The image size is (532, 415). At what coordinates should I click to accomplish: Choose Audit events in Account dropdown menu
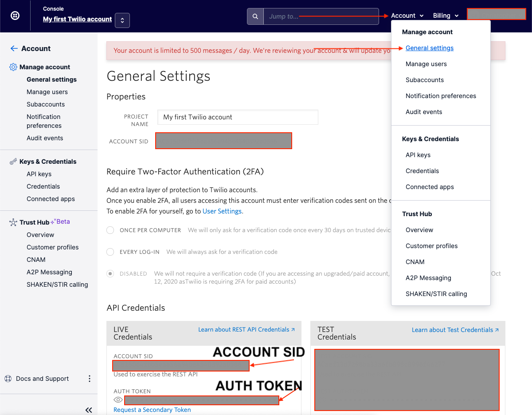pyautogui.click(x=424, y=112)
